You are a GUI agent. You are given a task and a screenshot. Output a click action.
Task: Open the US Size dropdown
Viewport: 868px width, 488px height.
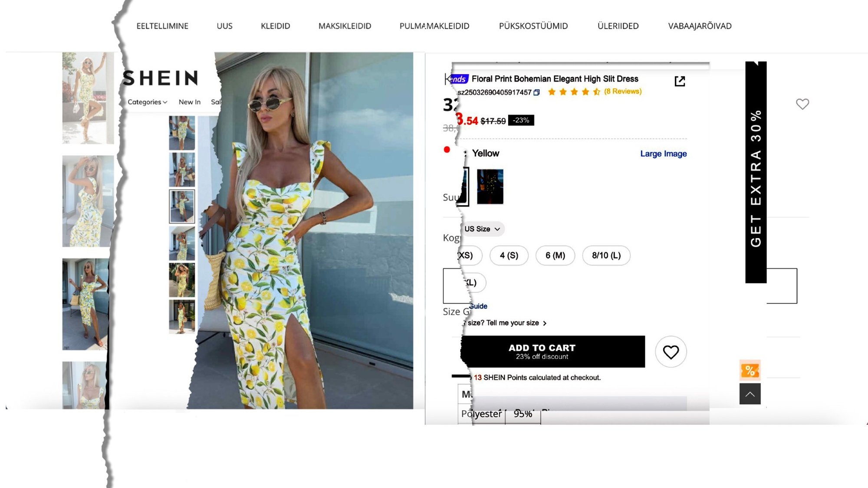coord(482,229)
